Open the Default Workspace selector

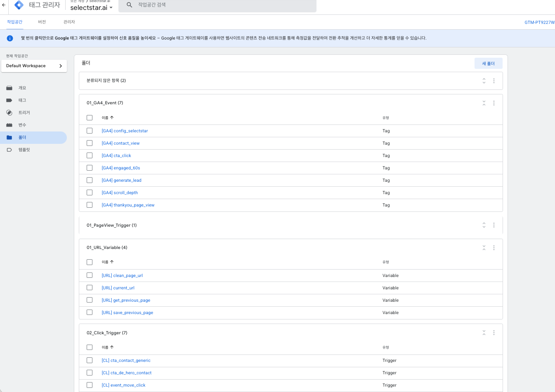click(x=34, y=66)
